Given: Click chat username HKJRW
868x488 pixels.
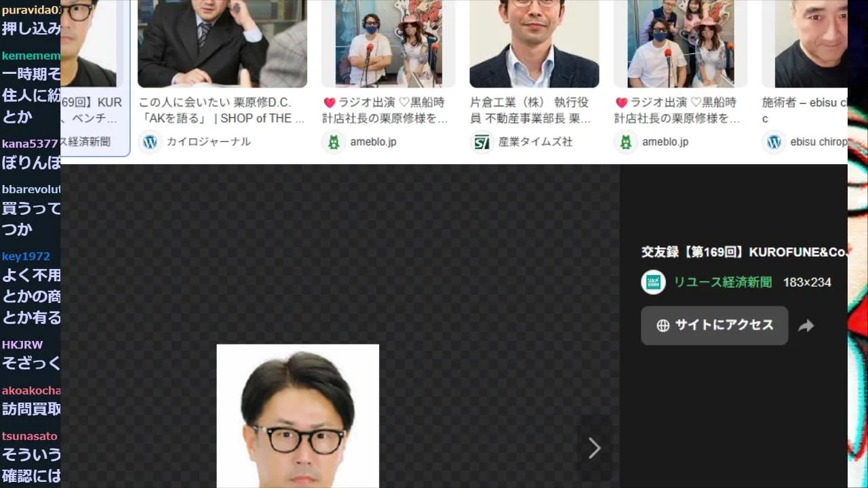Looking at the screenshot, I should [22, 344].
